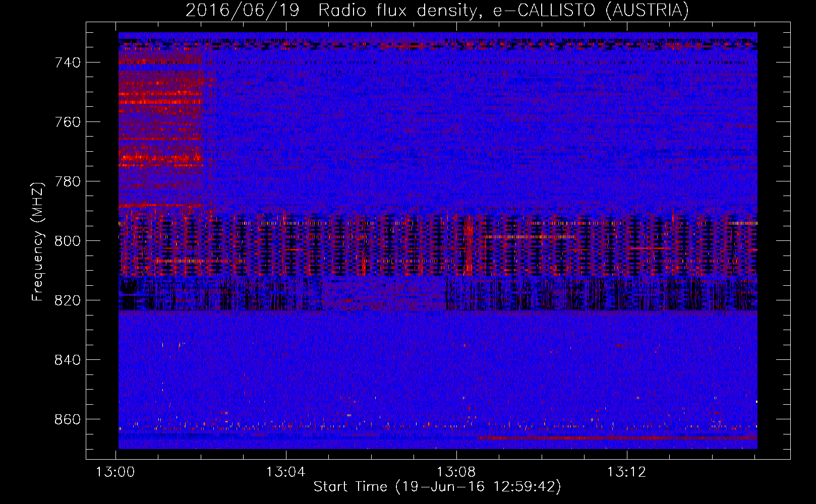Click the 780 frequency tick label
The image size is (816, 504).
[x=68, y=181]
